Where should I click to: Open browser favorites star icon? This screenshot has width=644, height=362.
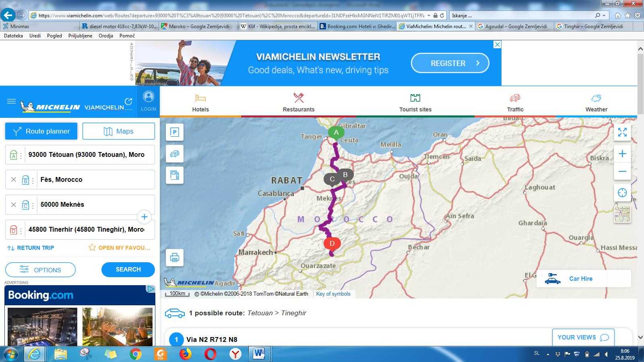(627, 15)
